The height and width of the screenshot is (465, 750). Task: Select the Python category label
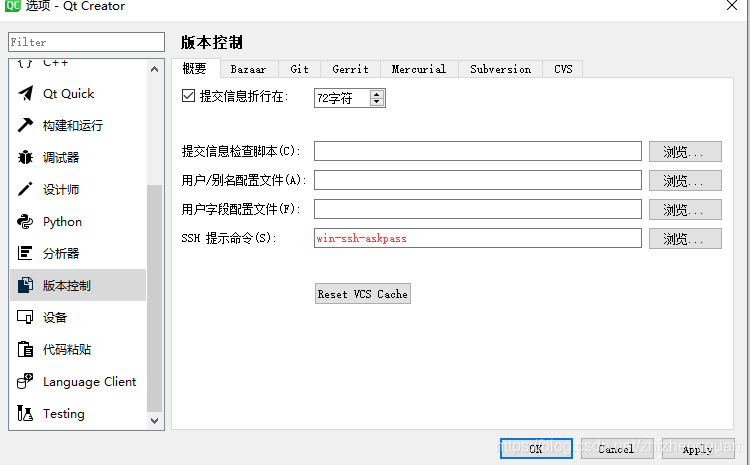[62, 222]
